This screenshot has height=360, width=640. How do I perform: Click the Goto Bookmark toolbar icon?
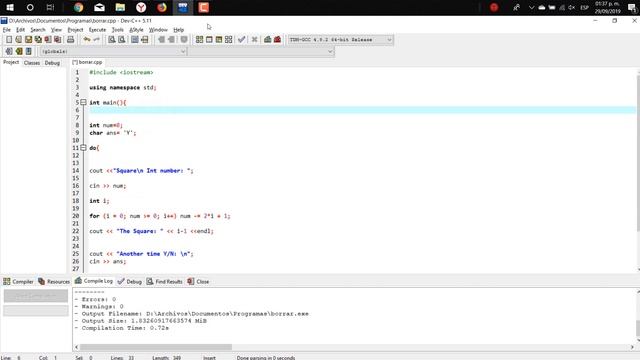[28, 51]
